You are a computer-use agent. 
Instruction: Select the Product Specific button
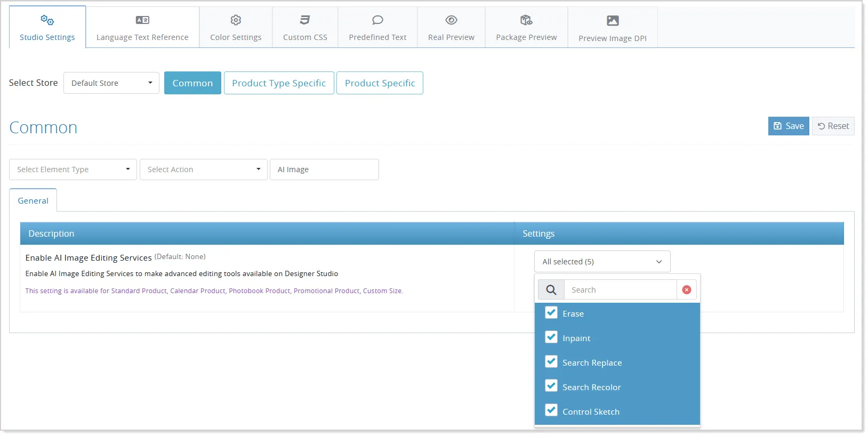[380, 83]
